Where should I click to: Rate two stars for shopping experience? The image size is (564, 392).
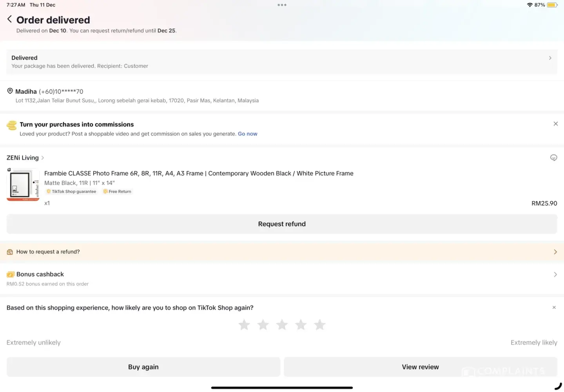(263, 325)
